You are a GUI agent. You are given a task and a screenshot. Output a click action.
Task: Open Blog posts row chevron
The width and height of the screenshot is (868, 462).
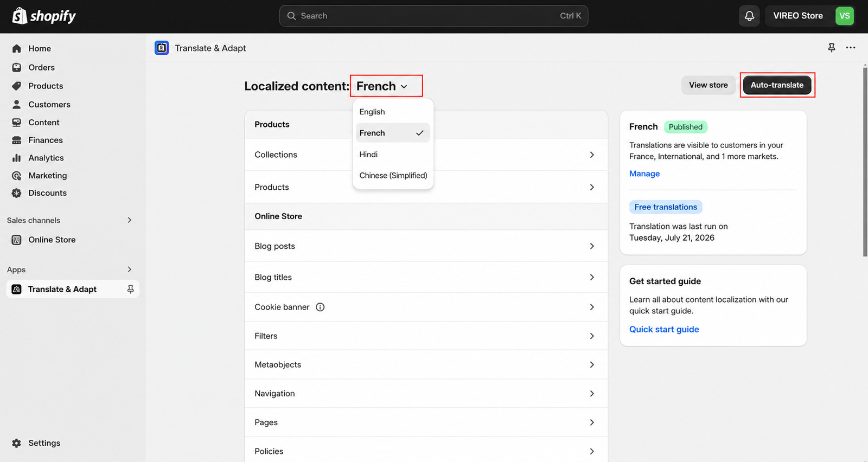(592, 246)
